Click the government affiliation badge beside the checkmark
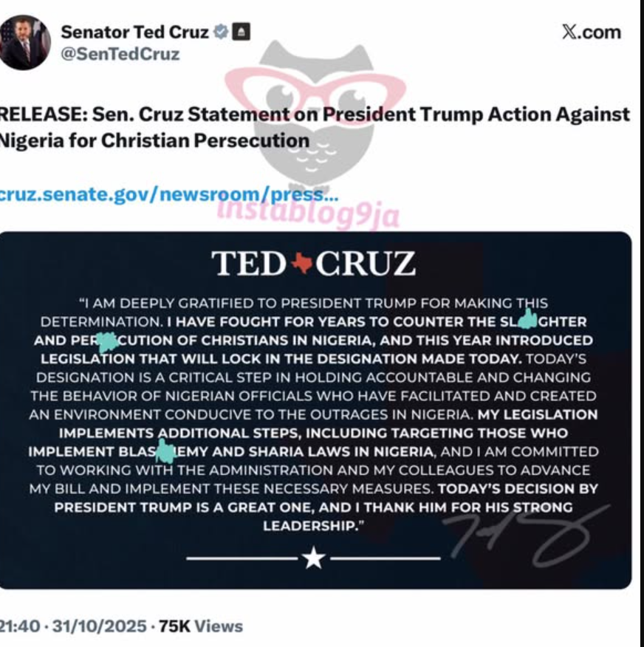Screen dimensions: 644x647 coord(241,32)
